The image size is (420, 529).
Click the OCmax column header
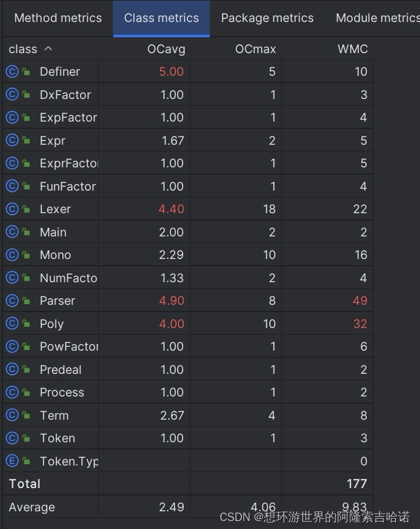point(256,49)
